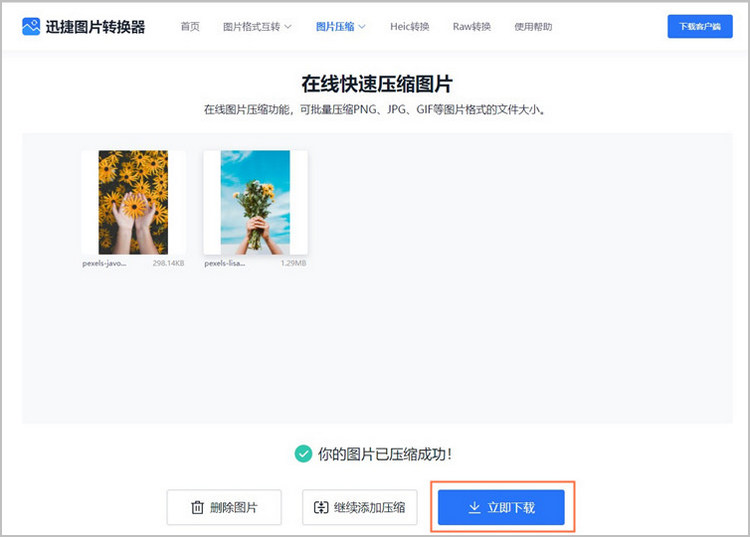This screenshot has width=750, height=537.
Task: Select the bouquet against sky thumbnail
Action: (x=255, y=202)
